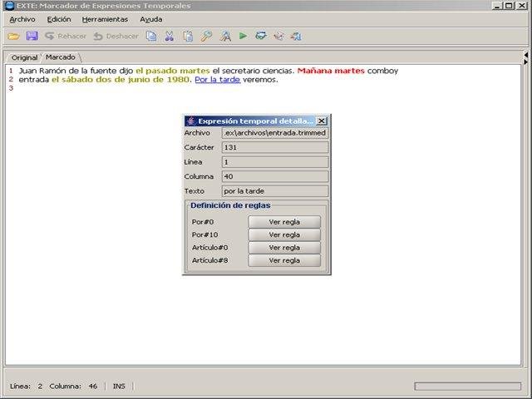The height and width of the screenshot is (399, 532).
Task: Select the Marcado tab
Action: [x=60, y=57]
